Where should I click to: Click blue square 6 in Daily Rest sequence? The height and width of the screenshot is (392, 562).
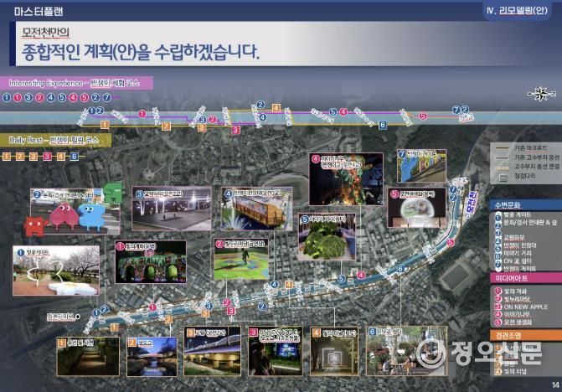(75, 157)
